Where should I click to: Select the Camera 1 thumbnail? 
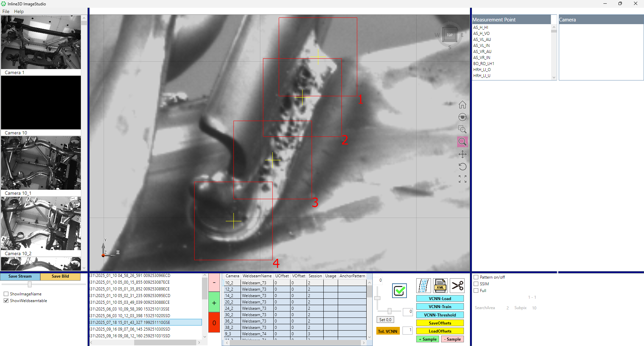click(41, 42)
